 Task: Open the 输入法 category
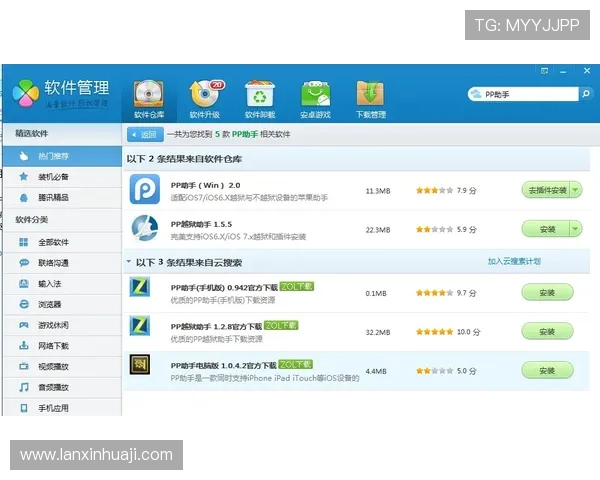coord(62,284)
